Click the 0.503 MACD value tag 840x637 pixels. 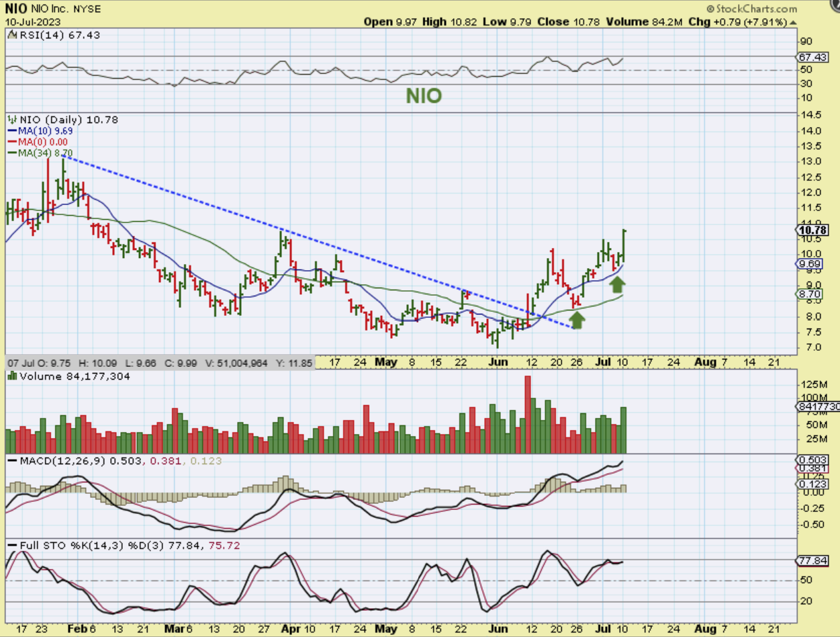(812, 459)
